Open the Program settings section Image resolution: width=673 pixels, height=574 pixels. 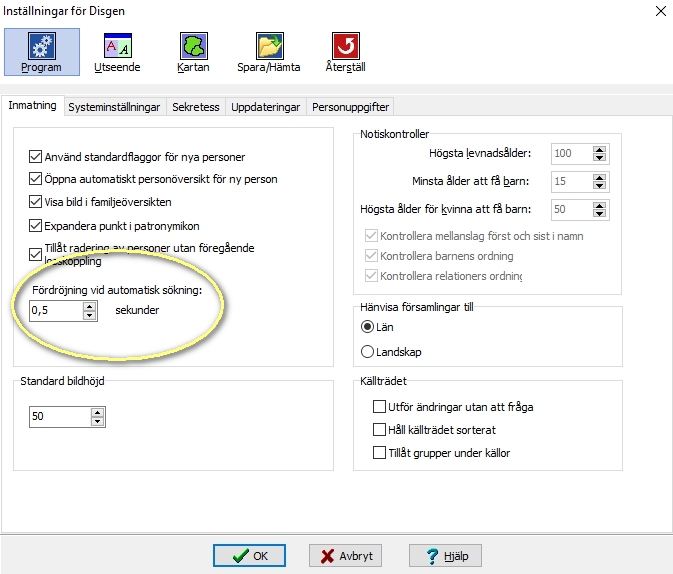pyautogui.click(x=42, y=52)
